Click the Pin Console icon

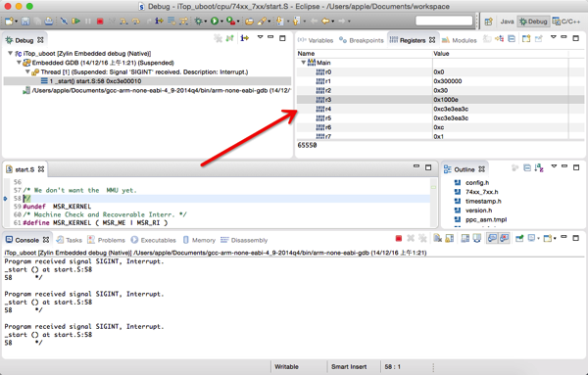coord(519,238)
